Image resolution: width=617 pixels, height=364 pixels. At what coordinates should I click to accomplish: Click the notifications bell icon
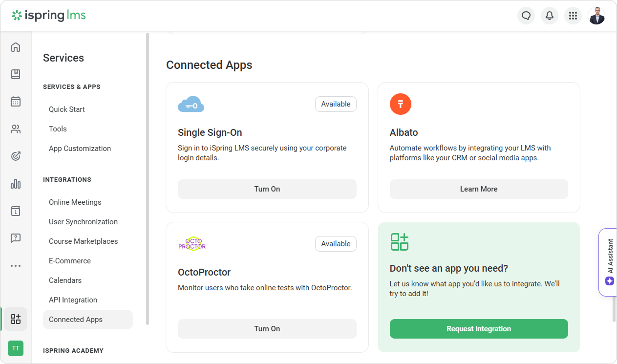pos(550,16)
